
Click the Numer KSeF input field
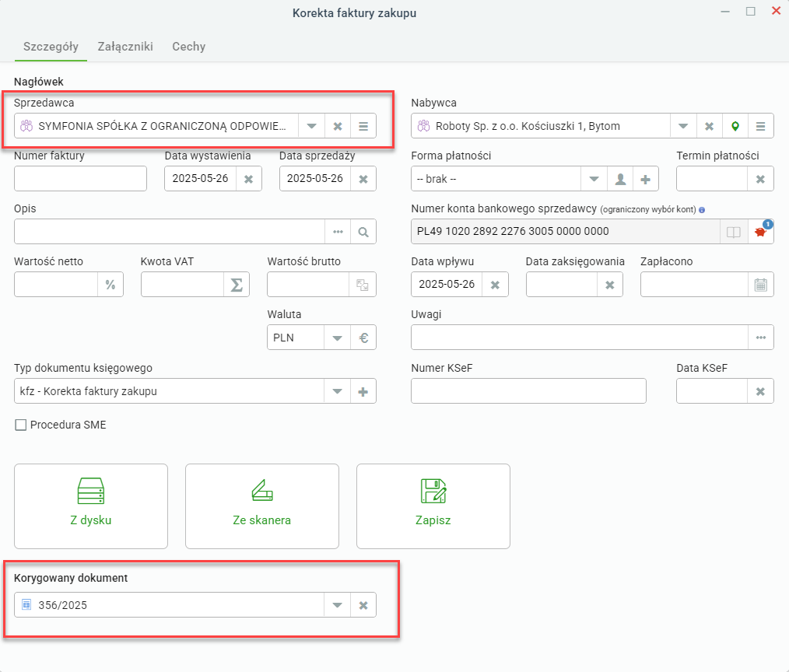528,391
